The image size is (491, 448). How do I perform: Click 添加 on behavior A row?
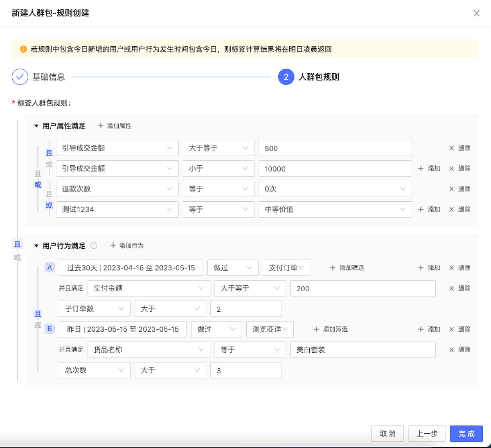[429, 268]
